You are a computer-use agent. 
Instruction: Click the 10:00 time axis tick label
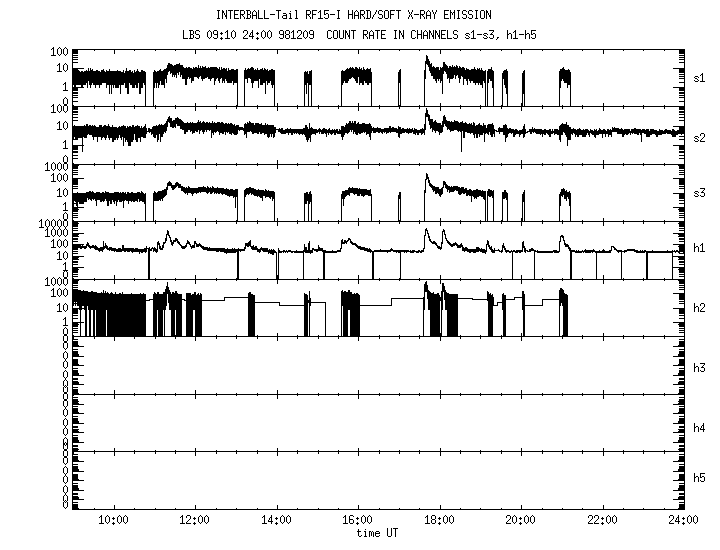(113, 520)
